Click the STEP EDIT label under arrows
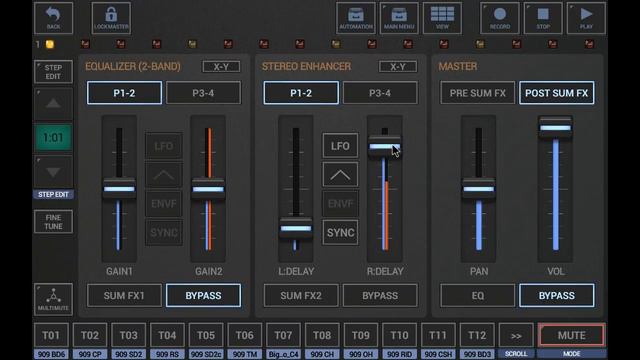Image resolution: width=640 pixels, height=360 pixels. (53, 195)
